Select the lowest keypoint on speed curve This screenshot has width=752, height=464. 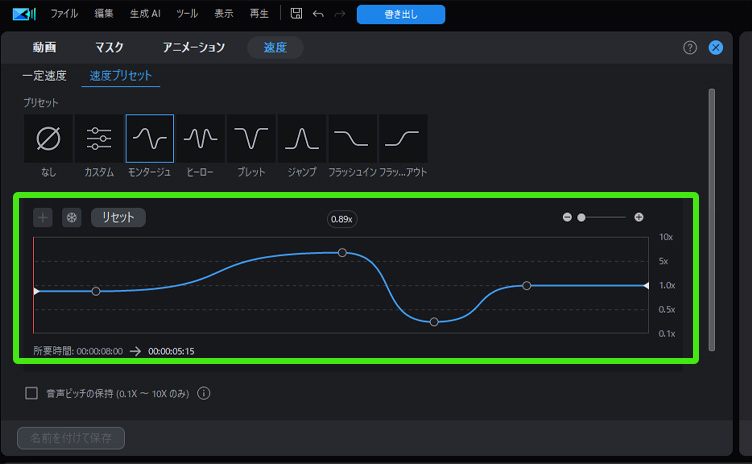point(434,322)
